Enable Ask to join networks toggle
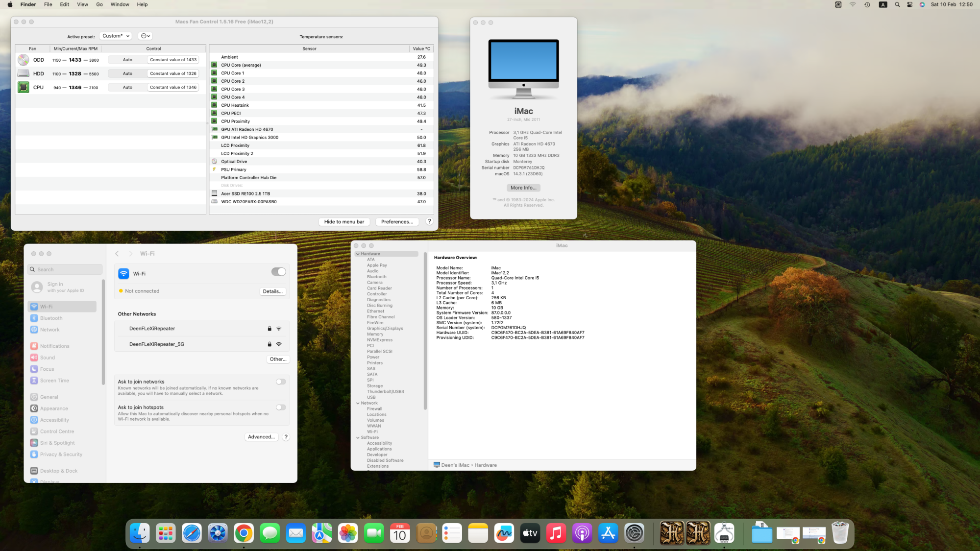980x551 pixels. click(281, 382)
